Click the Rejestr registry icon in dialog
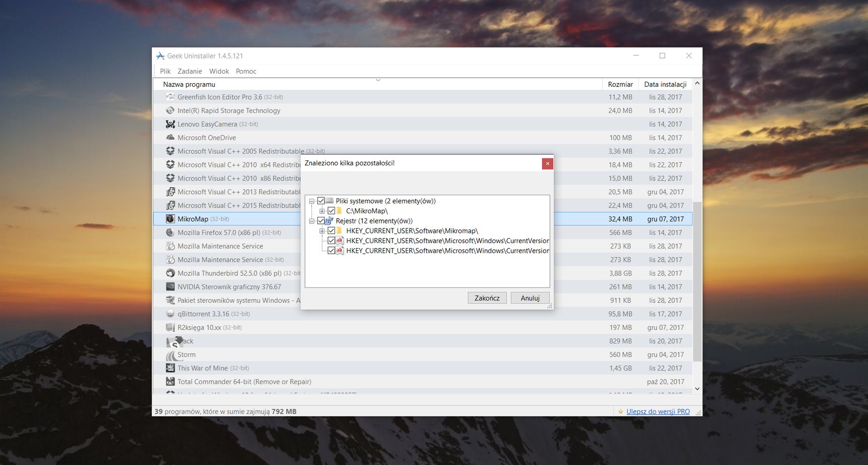 tap(330, 221)
